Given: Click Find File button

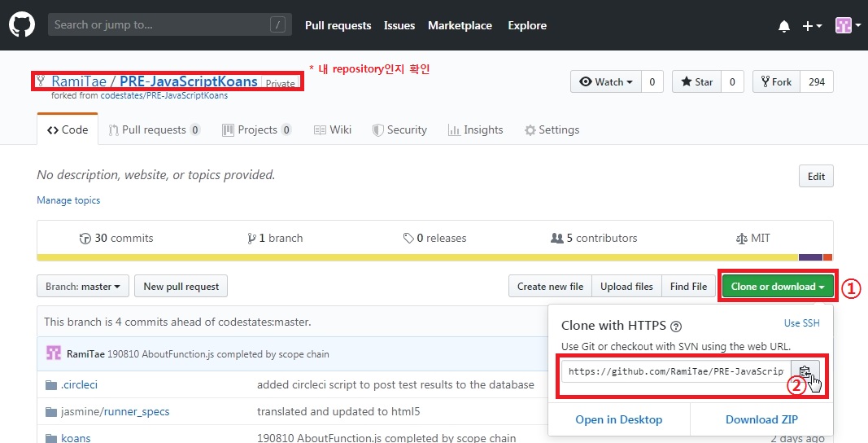Looking at the screenshot, I should point(688,286).
